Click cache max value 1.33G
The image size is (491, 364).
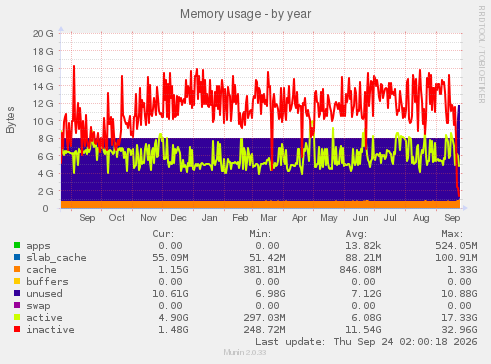click(x=462, y=270)
